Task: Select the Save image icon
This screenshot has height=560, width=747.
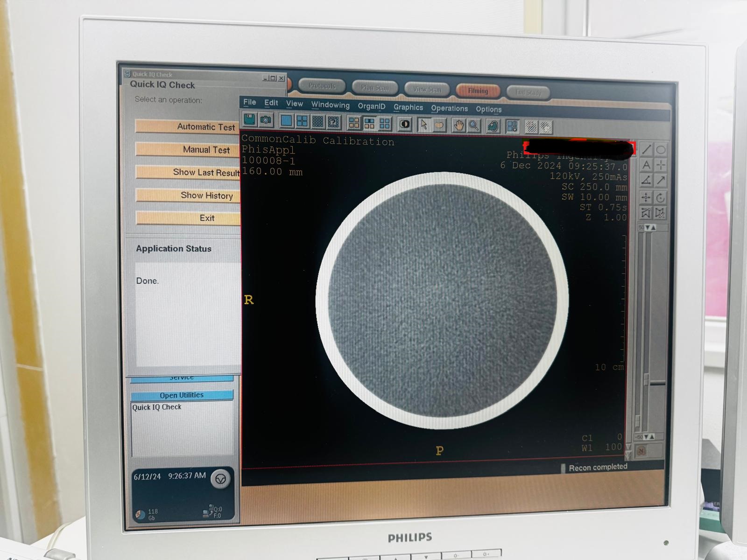Action: (249, 119)
